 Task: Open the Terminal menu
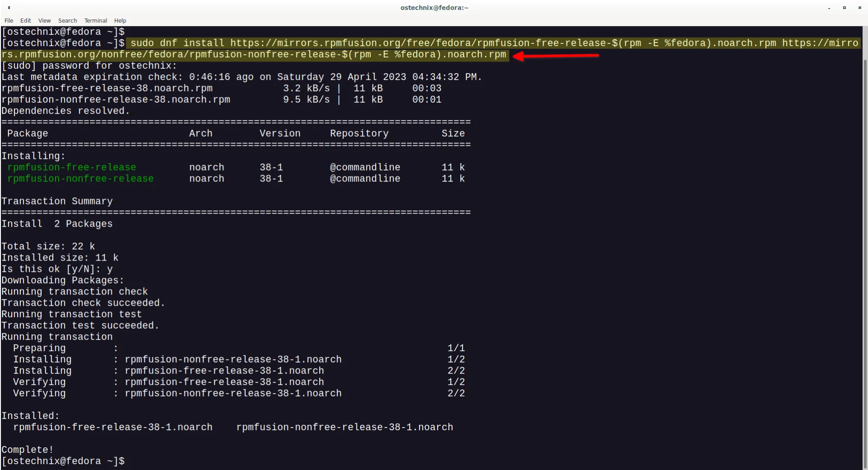[95, 20]
